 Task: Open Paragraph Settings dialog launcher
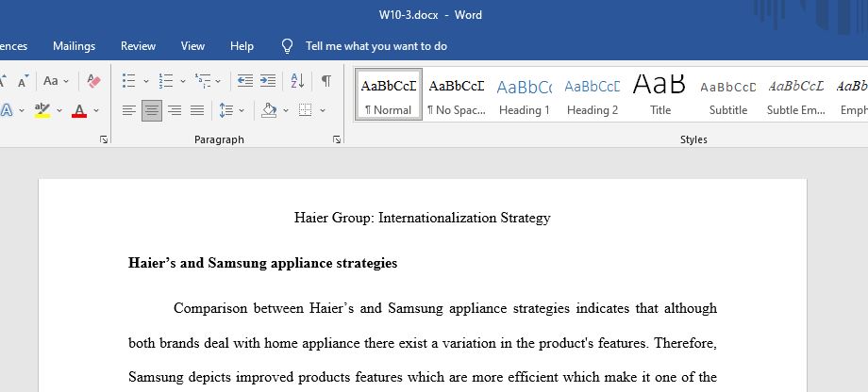coord(337,139)
